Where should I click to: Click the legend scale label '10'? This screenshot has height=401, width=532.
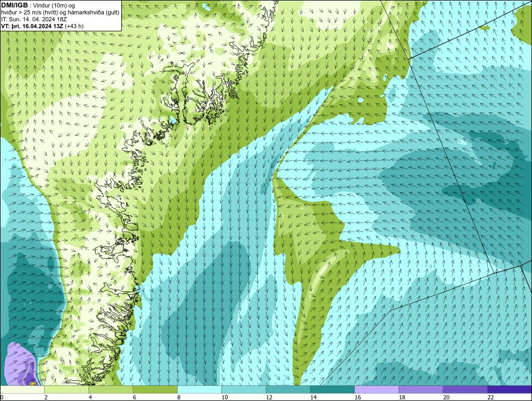225,398
